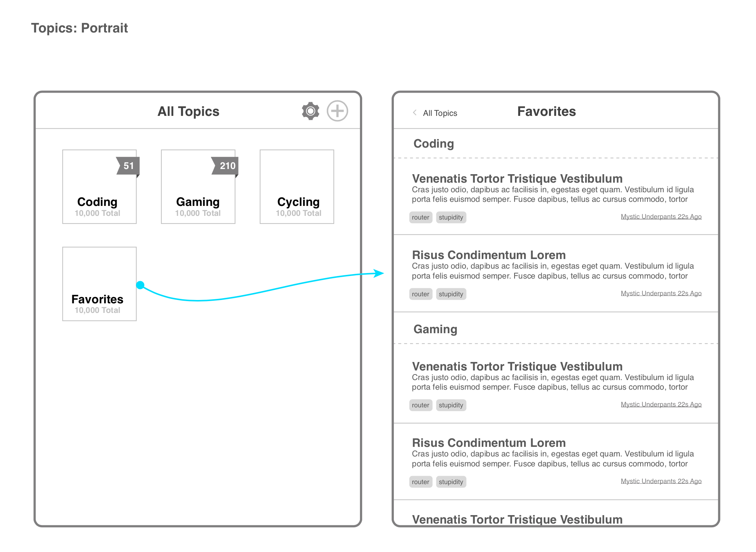Viewport: 756px width, 552px height.
Task: Open settings via the gear icon
Action: tap(310, 111)
